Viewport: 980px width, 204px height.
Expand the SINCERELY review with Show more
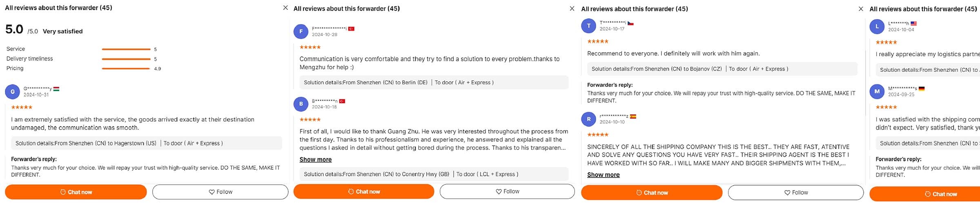pyautogui.click(x=603, y=175)
